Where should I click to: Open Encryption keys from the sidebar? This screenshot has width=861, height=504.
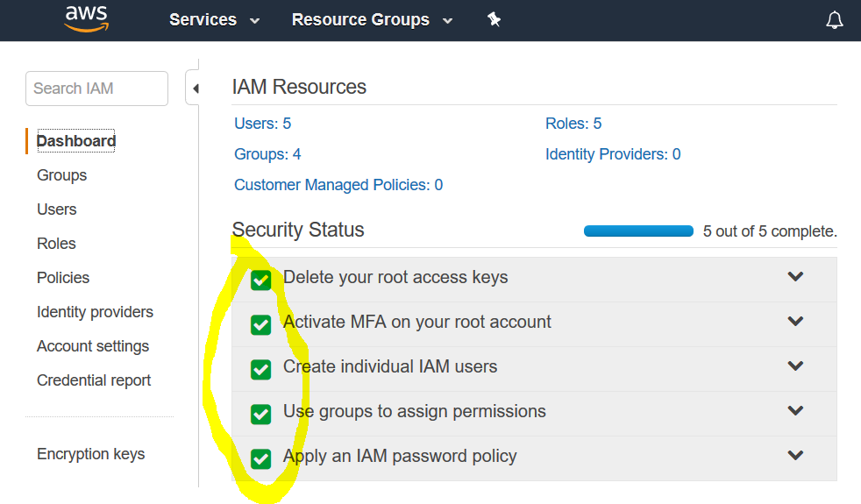click(x=90, y=454)
